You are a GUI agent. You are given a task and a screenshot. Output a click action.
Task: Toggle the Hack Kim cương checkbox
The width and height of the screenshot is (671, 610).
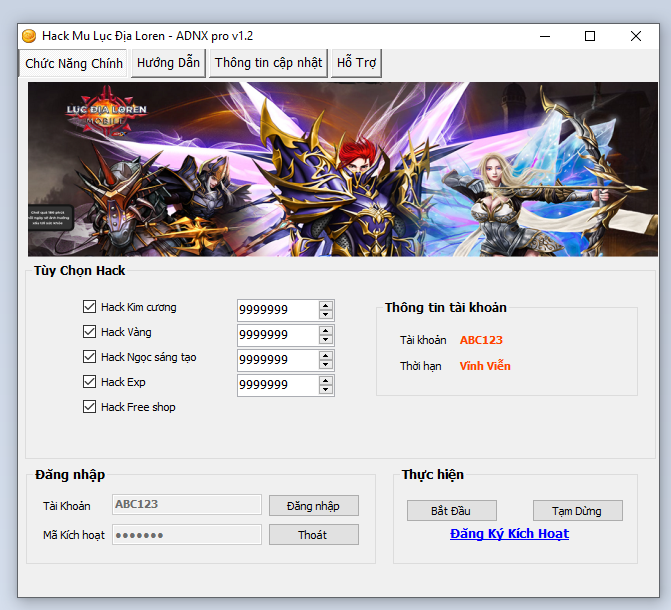point(90,307)
